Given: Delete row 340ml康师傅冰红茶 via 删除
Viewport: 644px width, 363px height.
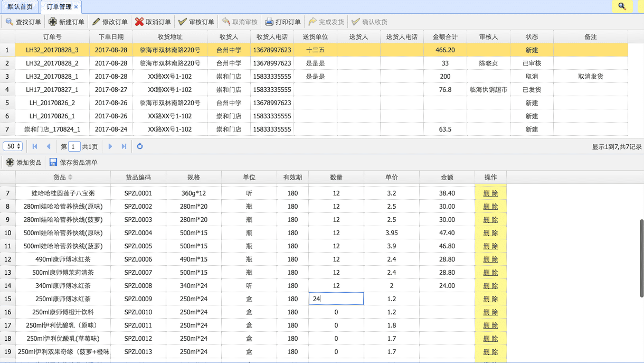Looking at the screenshot, I should tap(490, 286).
